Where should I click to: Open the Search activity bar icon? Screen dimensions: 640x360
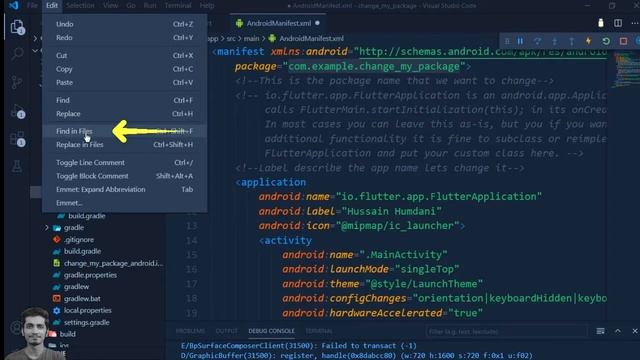(x=17, y=53)
